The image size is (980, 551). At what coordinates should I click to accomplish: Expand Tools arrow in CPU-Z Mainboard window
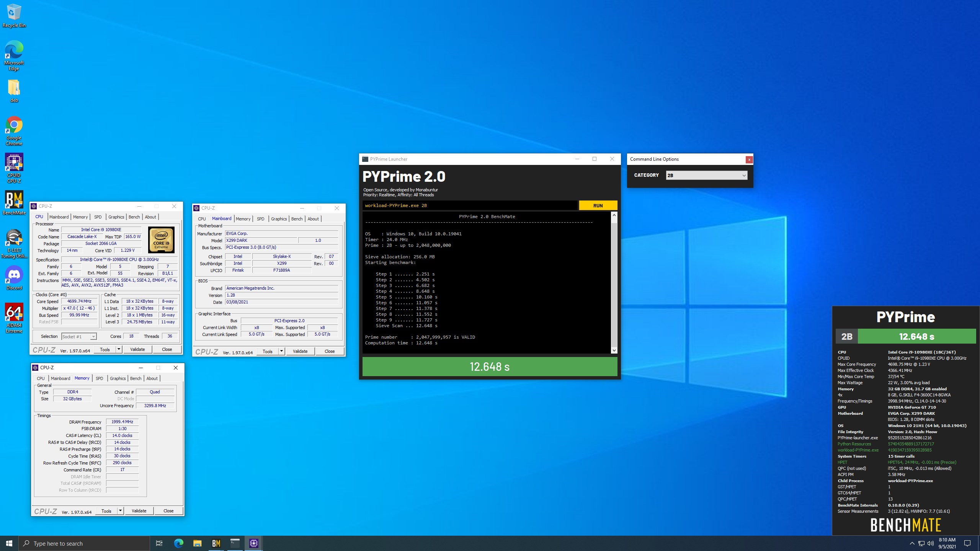pos(281,351)
